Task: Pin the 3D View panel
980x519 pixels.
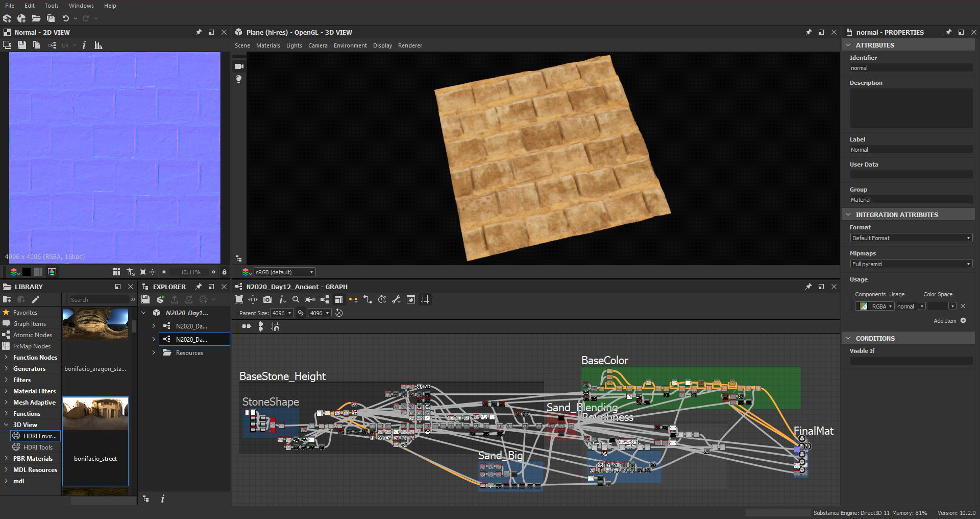Action: click(x=808, y=32)
